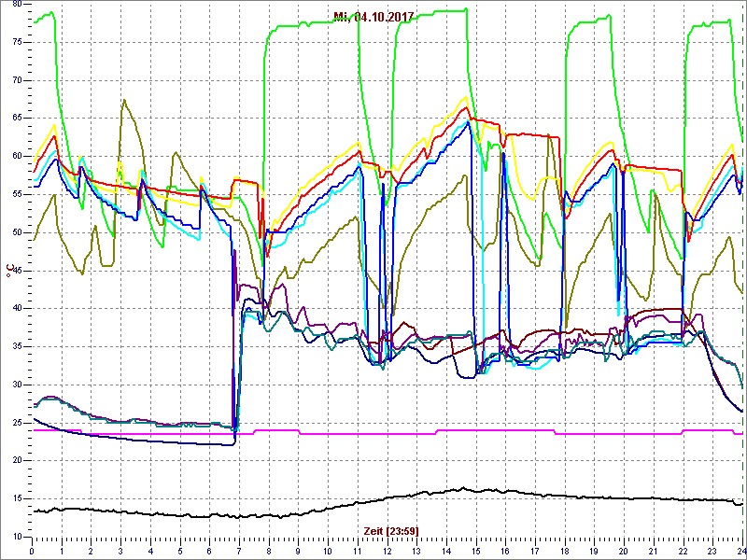Click hour 0 on the time axis
Viewport: 747px width, 560px height.
[32, 550]
